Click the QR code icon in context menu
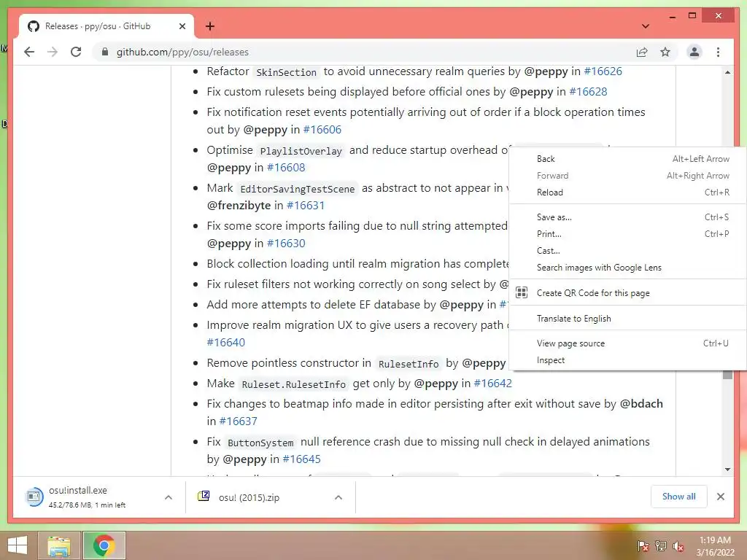 pos(522,292)
